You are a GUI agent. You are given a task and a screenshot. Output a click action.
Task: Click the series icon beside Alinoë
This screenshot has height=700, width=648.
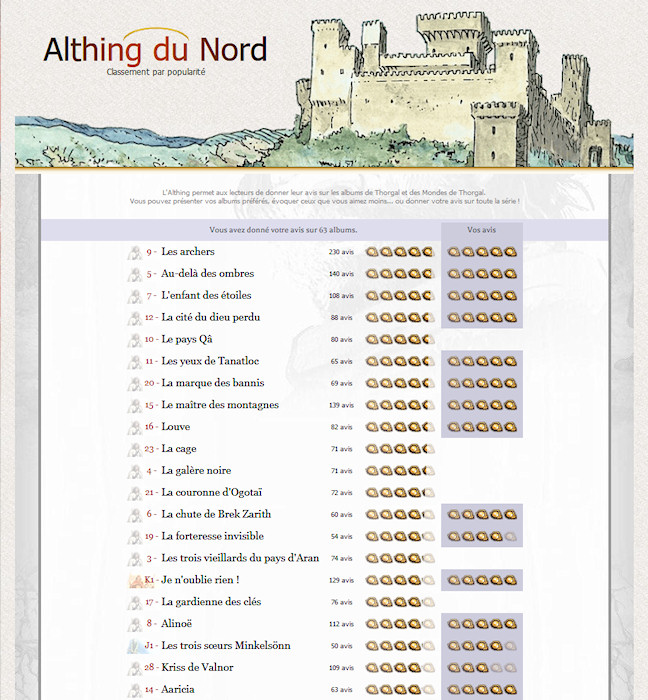pyautogui.click(x=133, y=624)
